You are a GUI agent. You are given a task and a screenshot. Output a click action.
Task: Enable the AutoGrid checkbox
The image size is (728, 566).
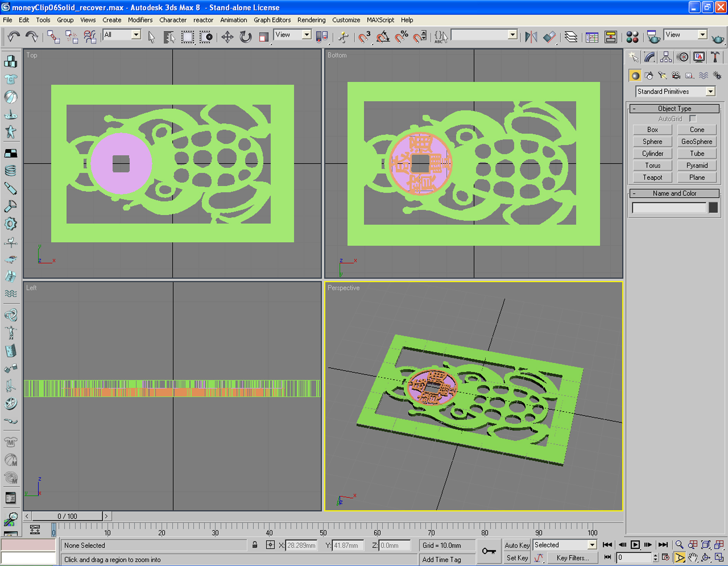[x=693, y=119]
